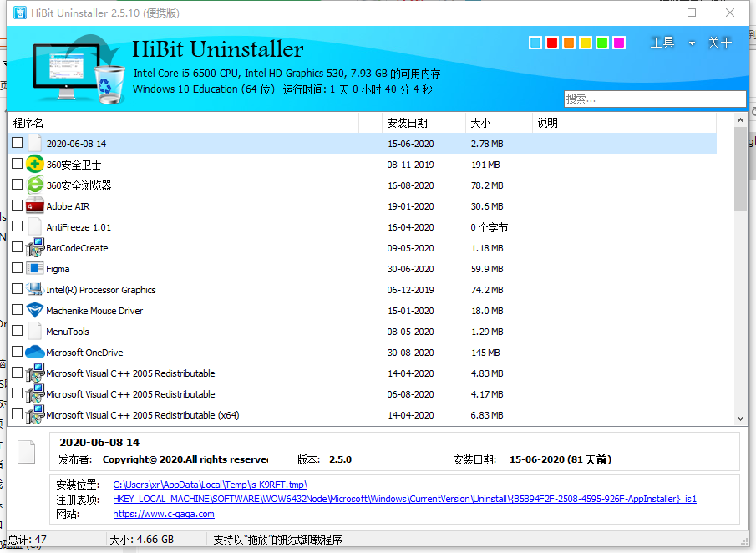This screenshot has width=756, height=553.
Task: Tick the checkbox for 2020-06-08 14
Action: point(17,143)
